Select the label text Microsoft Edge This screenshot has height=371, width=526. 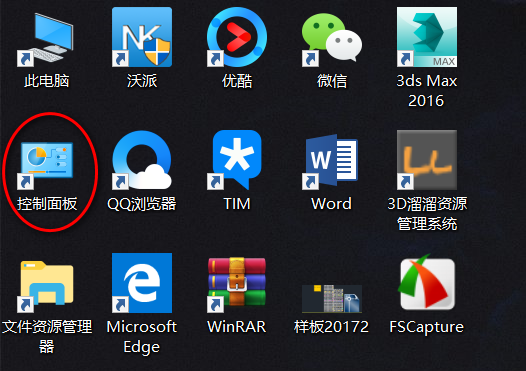coord(142,337)
